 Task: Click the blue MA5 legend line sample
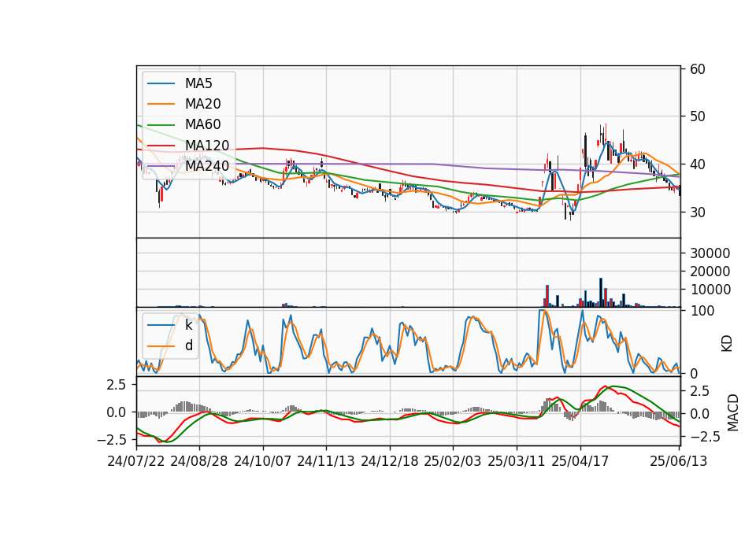[161, 84]
